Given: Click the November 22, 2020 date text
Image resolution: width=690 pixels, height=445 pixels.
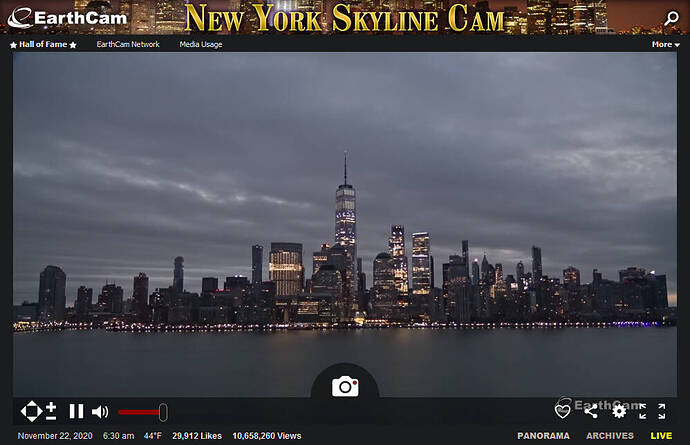Looking at the screenshot, I should click(x=55, y=436).
